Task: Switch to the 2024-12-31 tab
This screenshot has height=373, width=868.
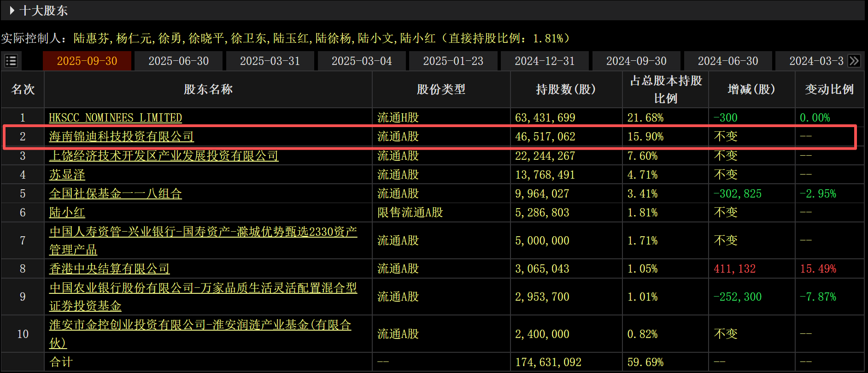Action: [545, 61]
